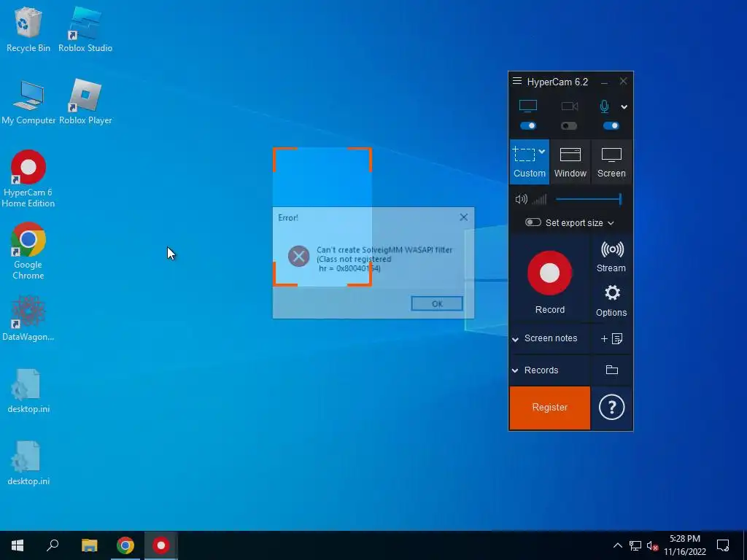The width and height of the screenshot is (747, 560).
Task: Adjust the volume slider
Action: tap(589, 199)
